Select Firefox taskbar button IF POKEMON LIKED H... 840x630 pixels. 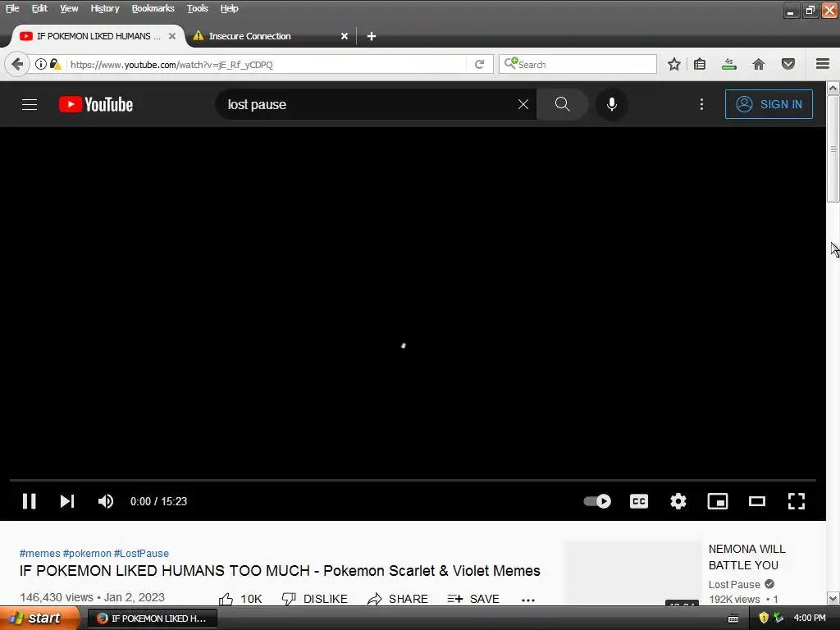click(152, 619)
